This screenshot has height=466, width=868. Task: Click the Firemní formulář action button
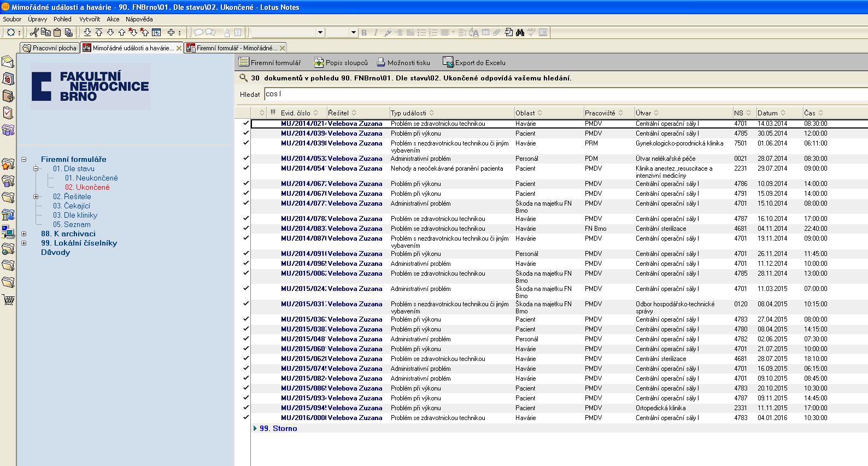pos(270,62)
